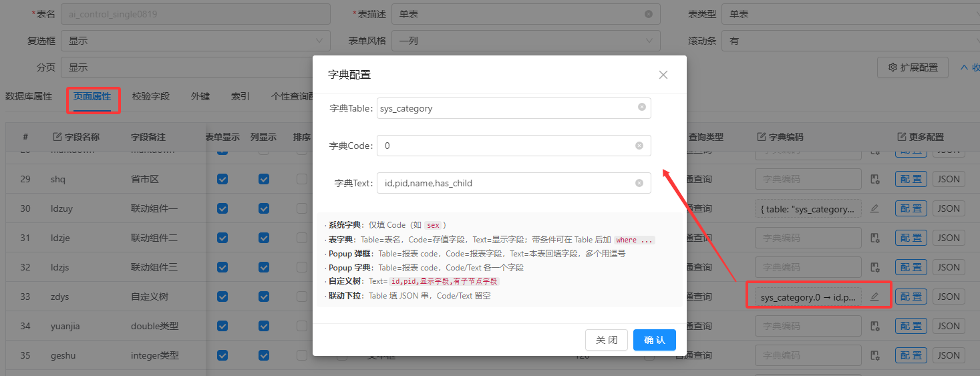980x376 pixels.
Task: Clear the 表描述 field with its X icon
Action: click(649, 14)
